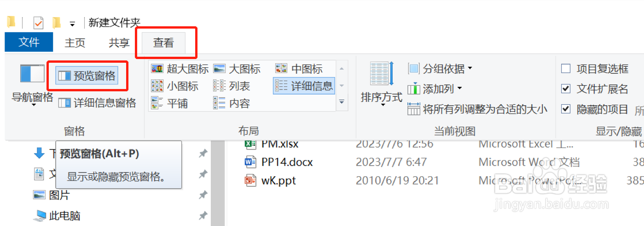
Task: Toggle the 预览窗格 preview pane button
Action: [x=87, y=76]
